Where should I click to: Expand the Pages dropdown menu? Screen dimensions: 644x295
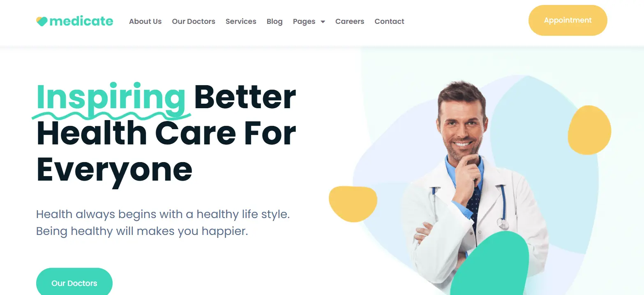pos(309,21)
